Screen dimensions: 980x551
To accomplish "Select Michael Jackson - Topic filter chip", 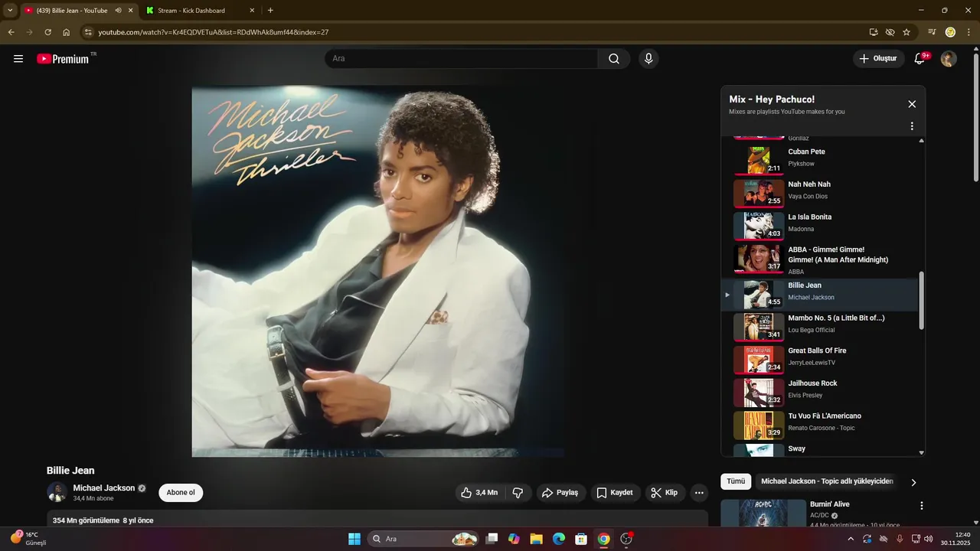I will coord(827,481).
